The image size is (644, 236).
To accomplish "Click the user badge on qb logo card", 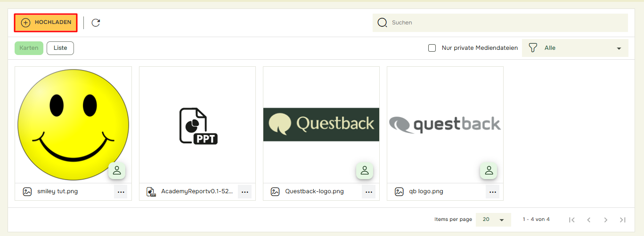I will (489, 171).
